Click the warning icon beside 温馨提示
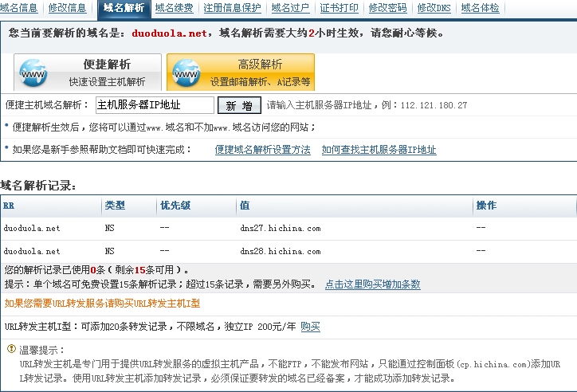The image size is (577, 392). [11, 349]
